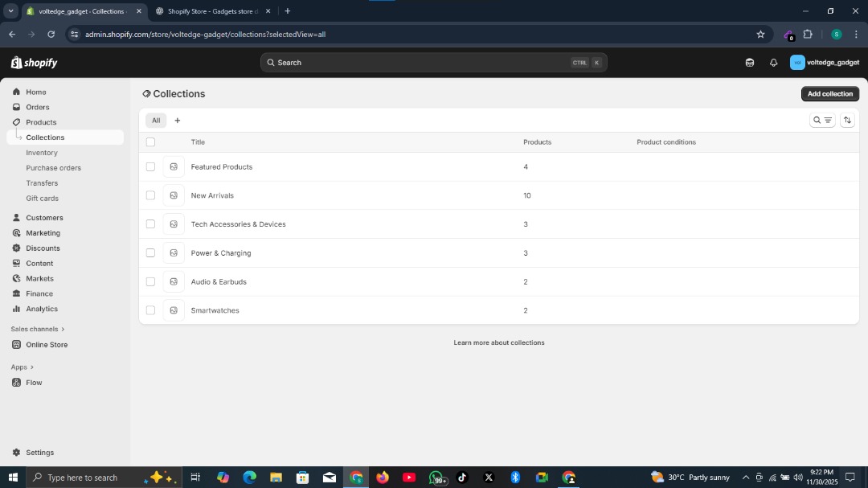Tick the Smartwatches row checkbox
This screenshot has width=868, height=488.
[x=150, y=310]
